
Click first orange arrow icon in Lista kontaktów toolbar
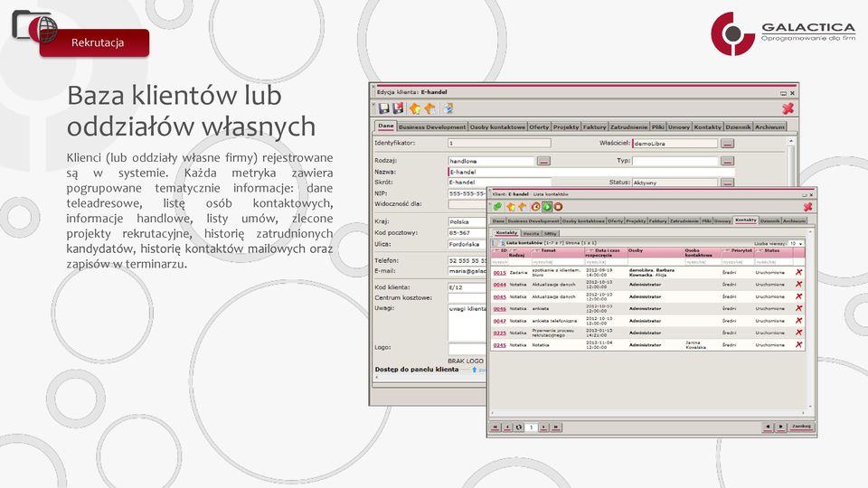pos(510,206)
